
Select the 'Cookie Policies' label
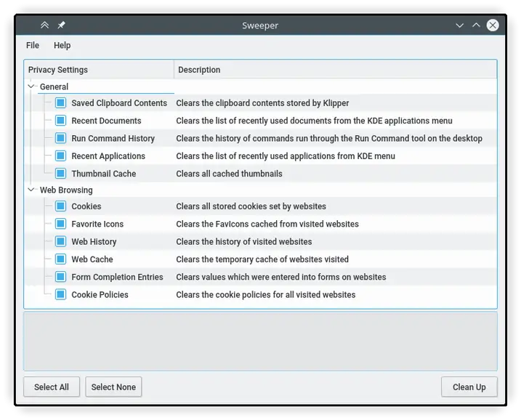click(x=100, y=294)
